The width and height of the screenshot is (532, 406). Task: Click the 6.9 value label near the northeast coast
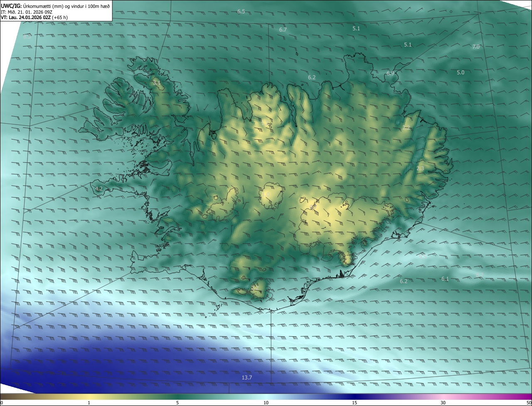coord(390,73)
